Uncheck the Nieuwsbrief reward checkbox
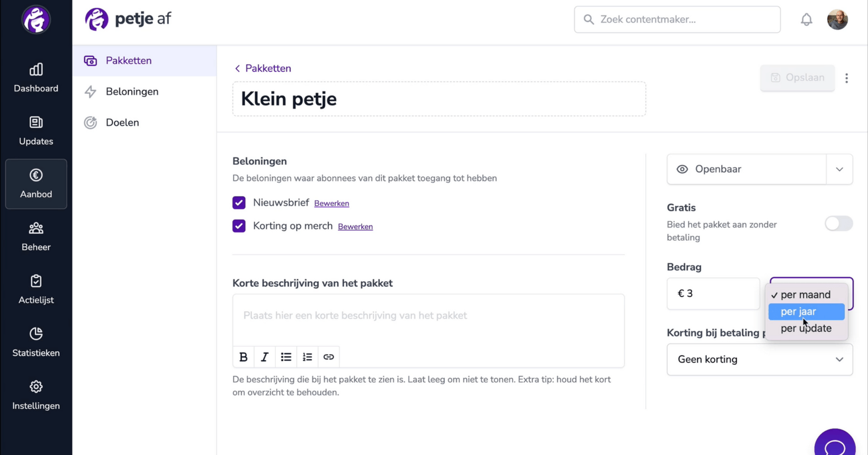This screenshot has height=455, width=868. [x=239, y=203]
